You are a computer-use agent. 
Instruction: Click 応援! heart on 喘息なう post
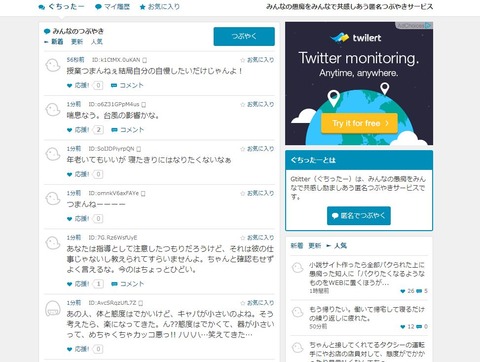click(x=78, y=130)
